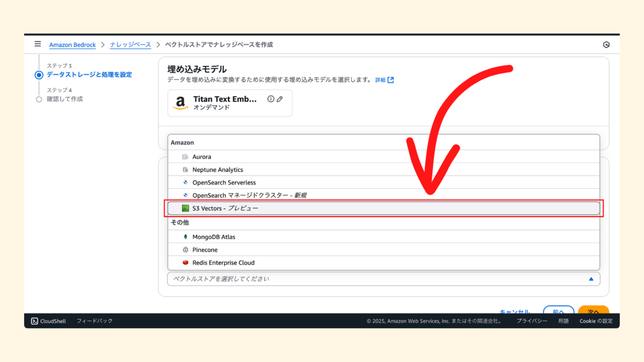Screen dimensions: 644x362
Task: Click the Titan Text Embeddings model card
Action: tap(230, 103)
